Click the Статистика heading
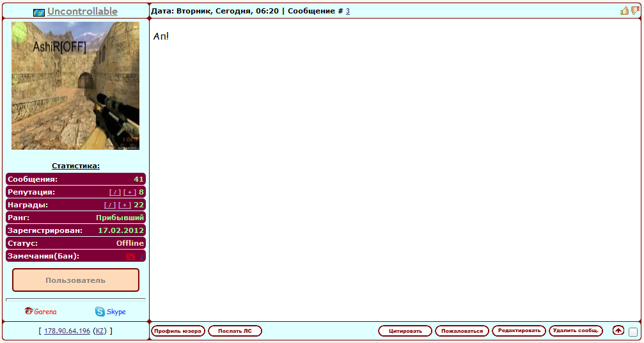This screenshot has height=343, width=644. coord(75,166)
